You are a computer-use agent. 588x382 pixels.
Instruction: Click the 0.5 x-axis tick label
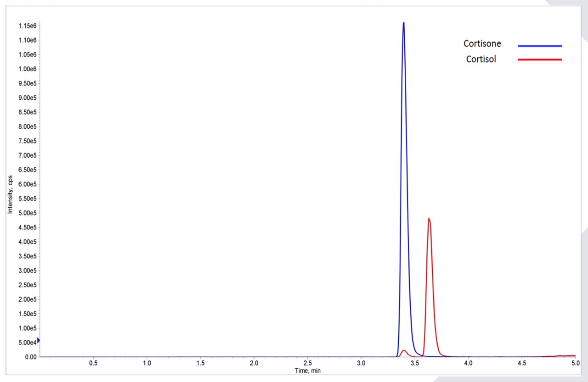(x=93, y=363)
